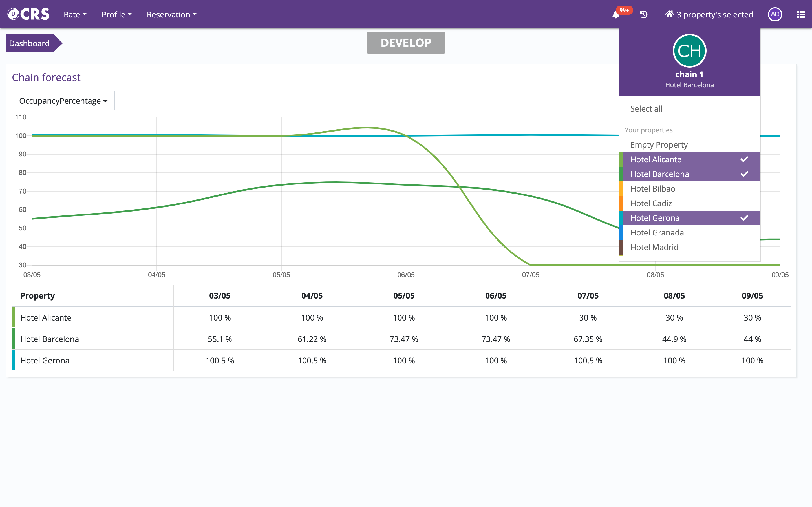Open the Rate menu dropdown

point(75,14)
